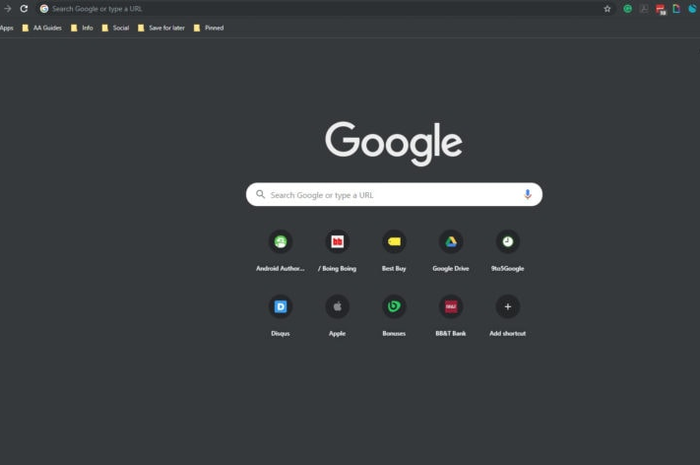Click the Google icon in the address bar
Viewport: 700px width, 465px height.
44,8
